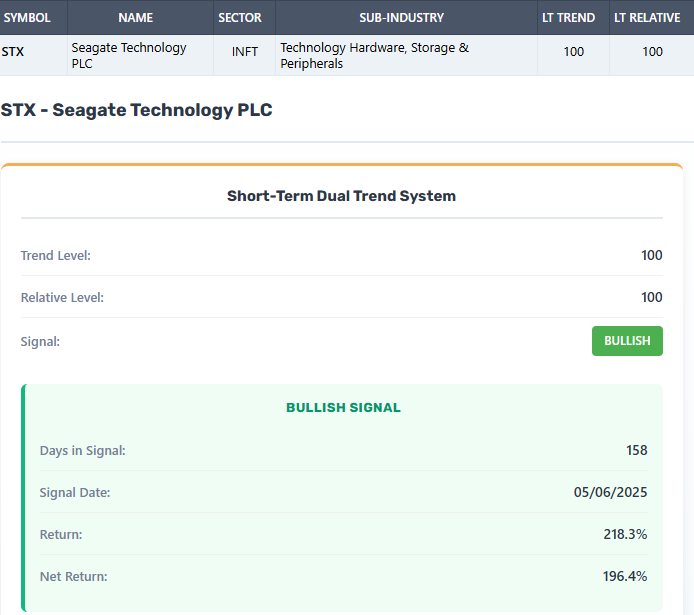Viewport: 694px width, 615px height.
Task: Select the STX ticker symbol cell
Action: 13,52
